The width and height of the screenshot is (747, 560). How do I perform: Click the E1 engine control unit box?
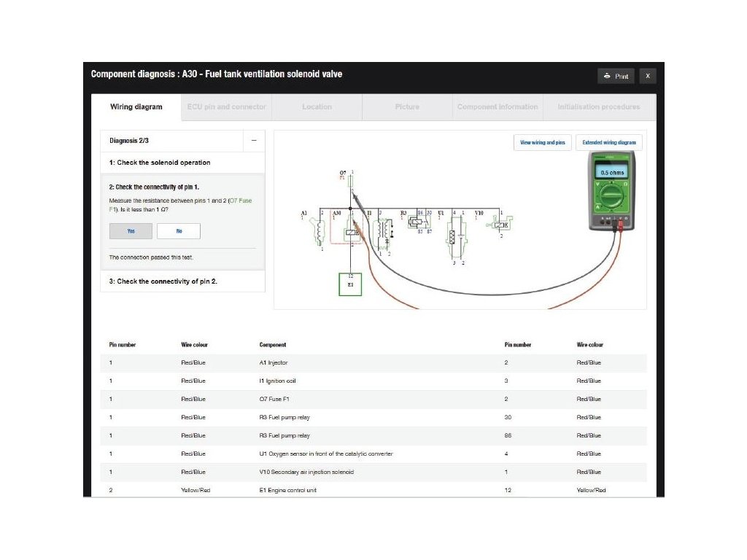coord(350,284)
